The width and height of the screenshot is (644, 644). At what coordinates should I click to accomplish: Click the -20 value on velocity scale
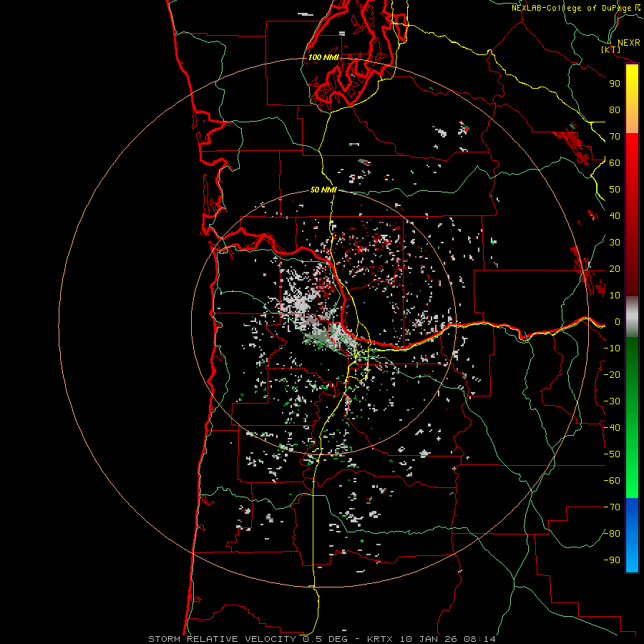612,375
